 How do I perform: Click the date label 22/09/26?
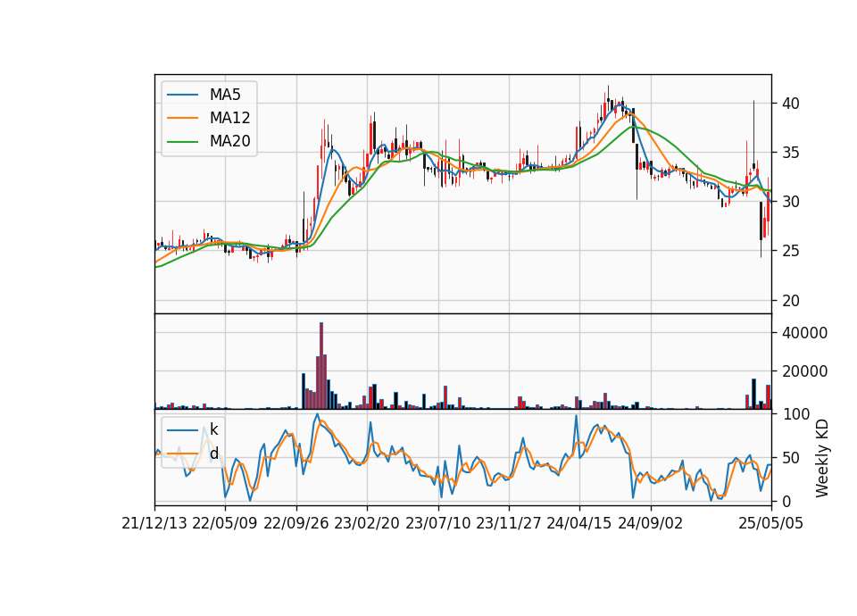pyautogui.click(x=296, y=523)
